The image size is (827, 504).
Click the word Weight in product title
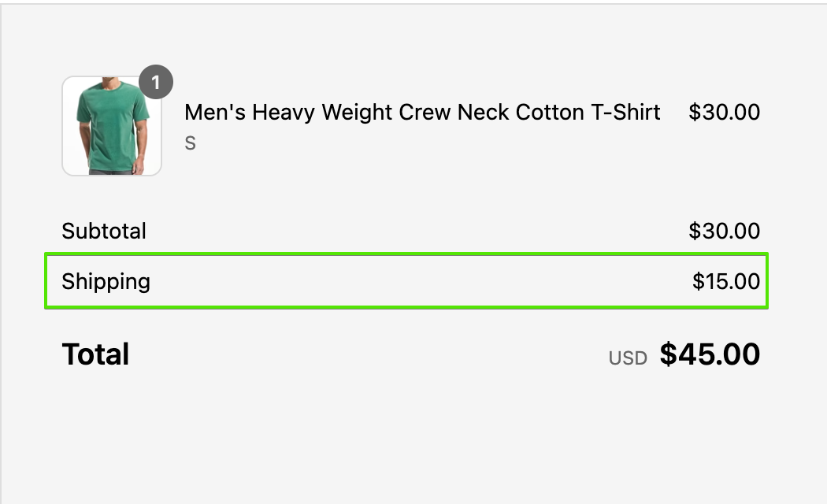click(x=357, y=113)
